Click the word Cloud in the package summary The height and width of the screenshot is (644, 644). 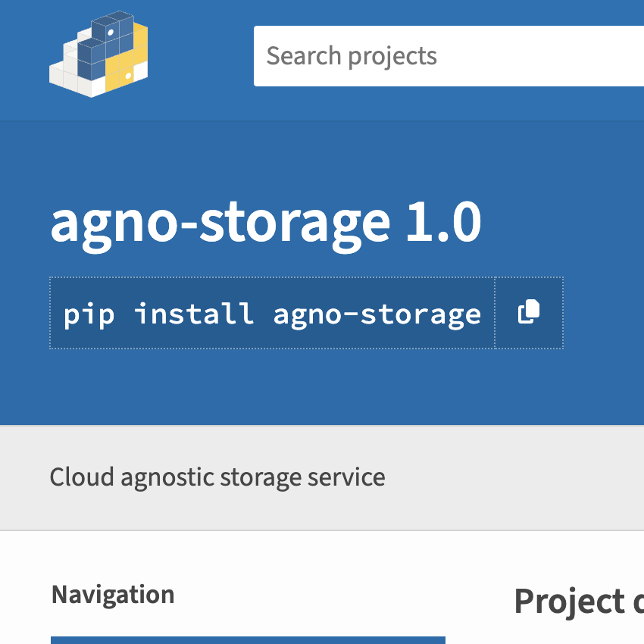coord(83,477)
